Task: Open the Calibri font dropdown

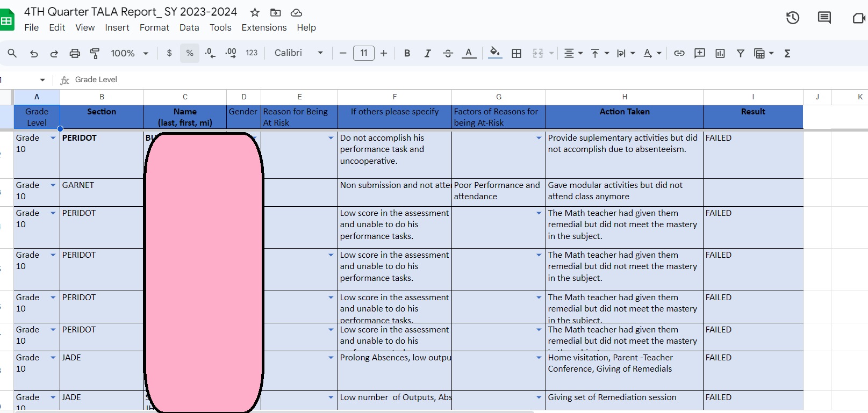Action: (x=299, y=53)
